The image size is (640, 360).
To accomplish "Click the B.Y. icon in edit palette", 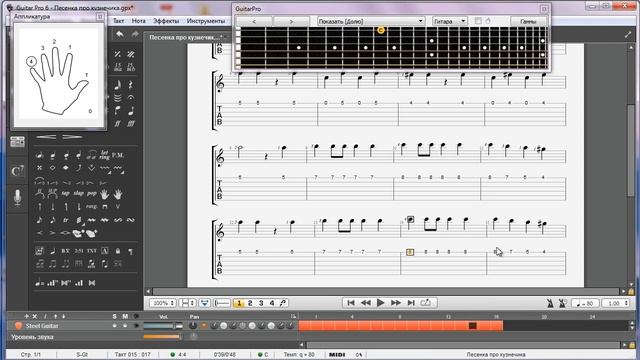I will 65,251.
